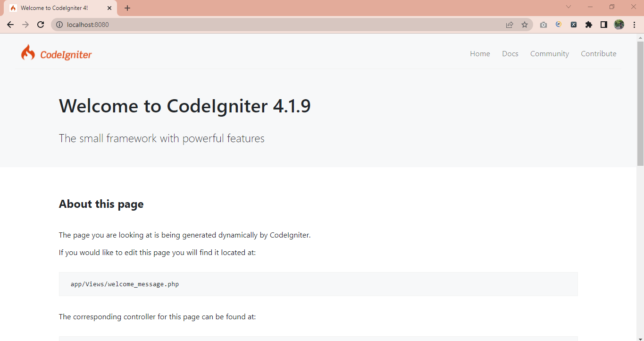Image resolution: width=644 pixels, height=341 pixels.
Task: Reload the page with the refresh icon
Action: (x=41, y=25)
